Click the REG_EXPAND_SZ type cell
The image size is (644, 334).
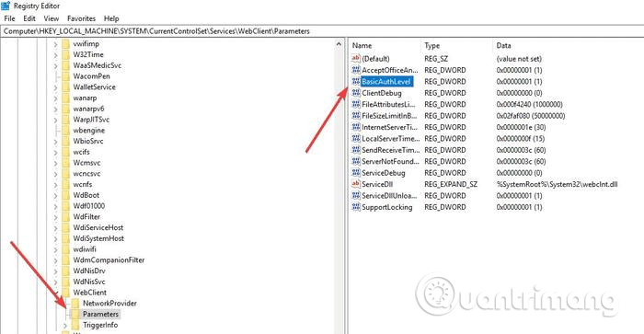coord(451,184)
